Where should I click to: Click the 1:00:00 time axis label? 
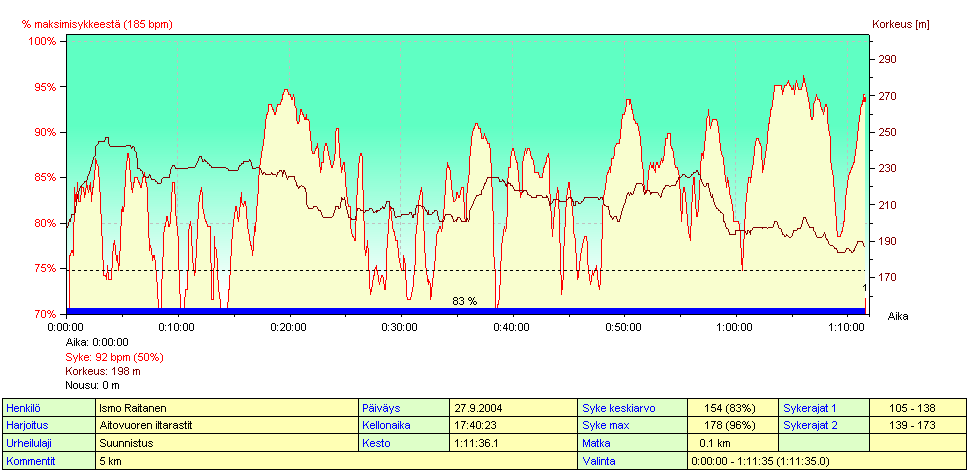[734, 327]
